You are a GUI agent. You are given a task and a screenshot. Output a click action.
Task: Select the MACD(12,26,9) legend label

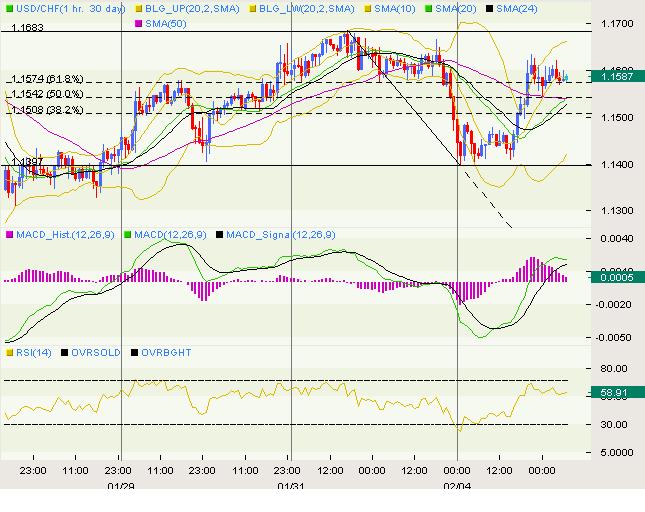(170, 235)
